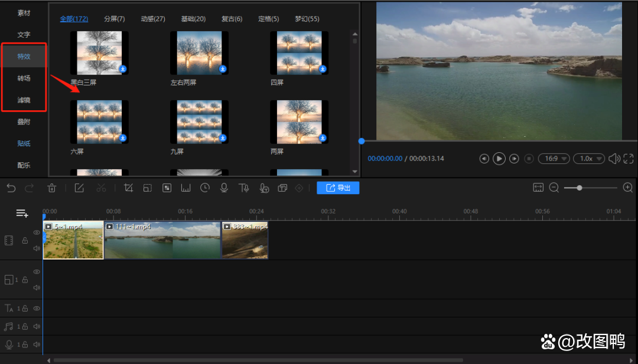Select the 111~1.mp4 clip on timeline
The width and height of the screenshot is (638, 364).
click(x=162, y=241)
